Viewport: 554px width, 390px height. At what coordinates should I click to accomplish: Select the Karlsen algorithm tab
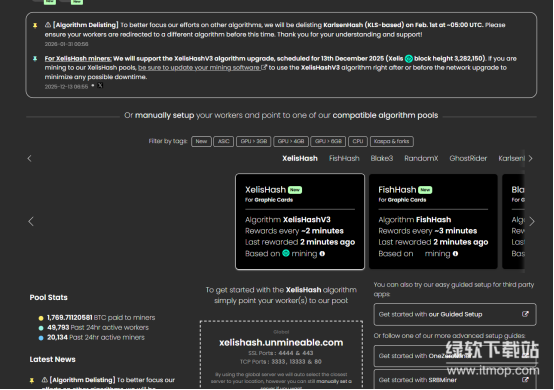(x=512, y=159)
